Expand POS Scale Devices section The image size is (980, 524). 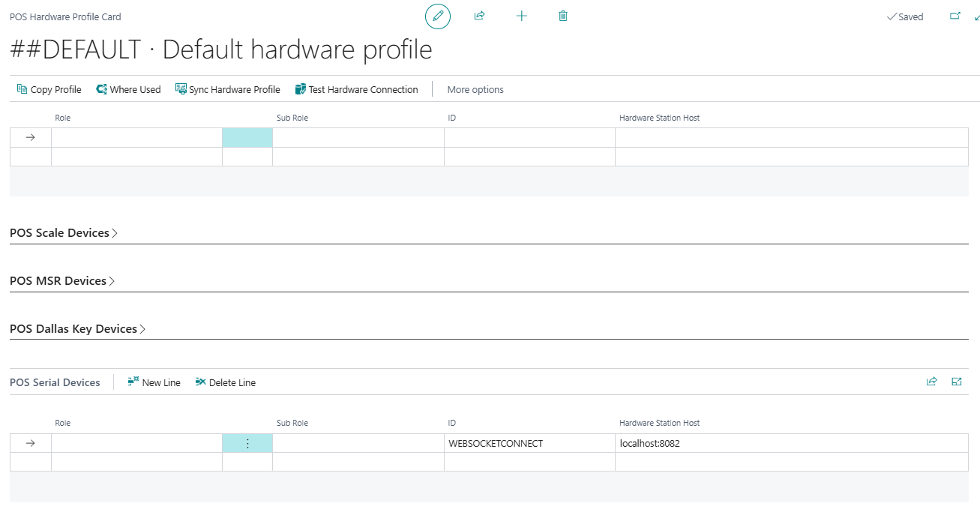pos(64,233)
